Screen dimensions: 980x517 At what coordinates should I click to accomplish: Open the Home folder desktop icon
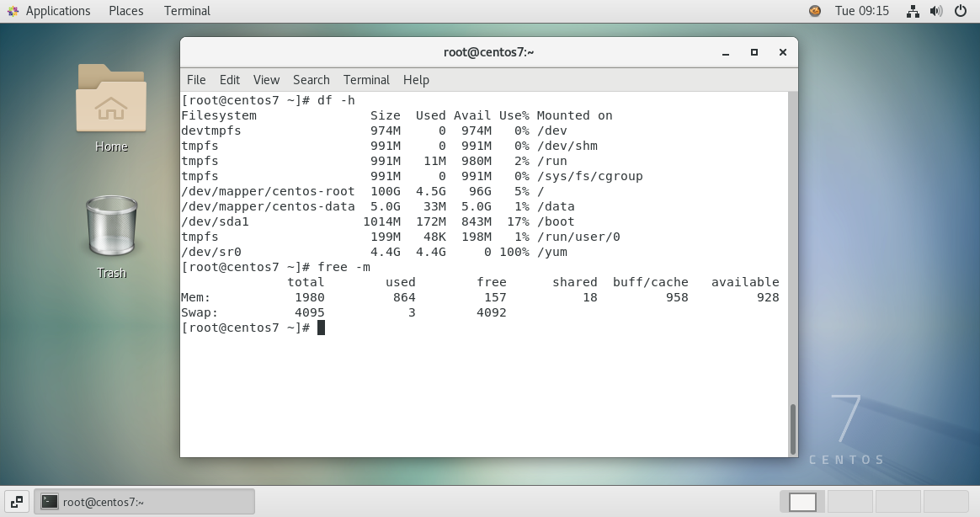point(111,99)
